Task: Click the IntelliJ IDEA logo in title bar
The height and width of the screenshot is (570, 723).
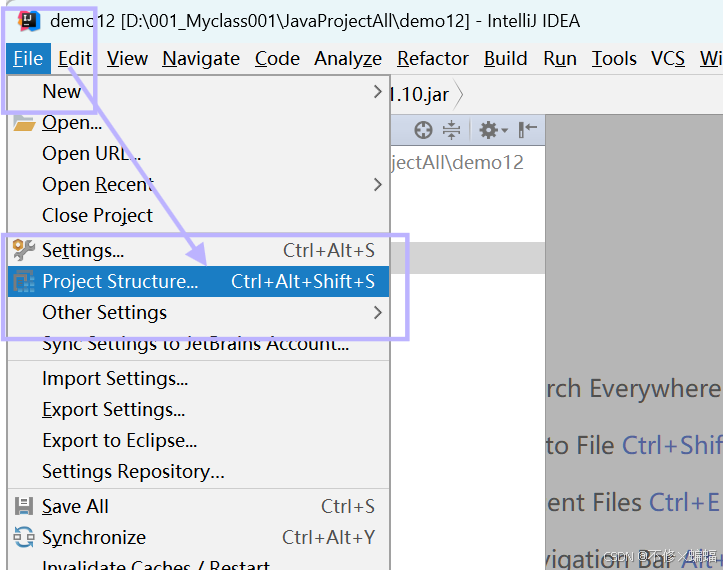Action: [x=28, y=21]
